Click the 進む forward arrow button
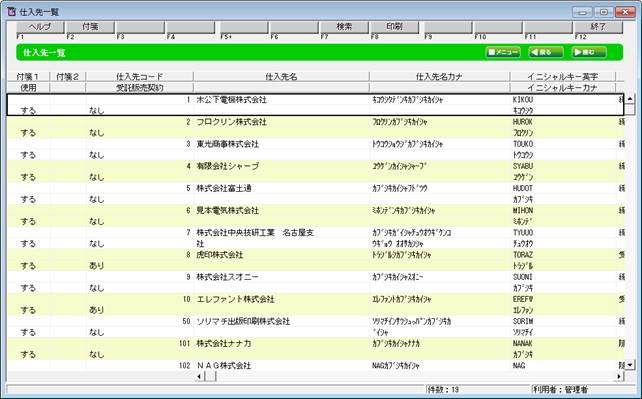The width and height of the screenshot is (642, 399). click(589, 52)
